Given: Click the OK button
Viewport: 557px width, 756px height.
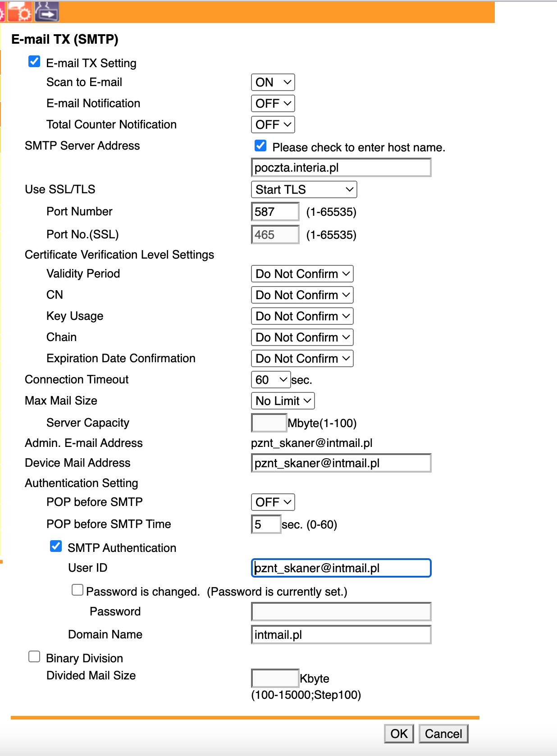Looking at the screenshot, I should point(399,734).
